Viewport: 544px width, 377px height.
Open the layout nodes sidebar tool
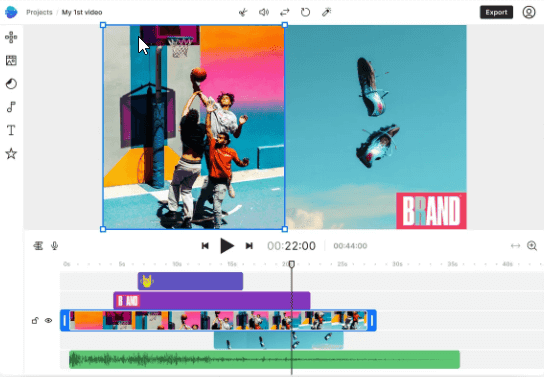point(11,37)
